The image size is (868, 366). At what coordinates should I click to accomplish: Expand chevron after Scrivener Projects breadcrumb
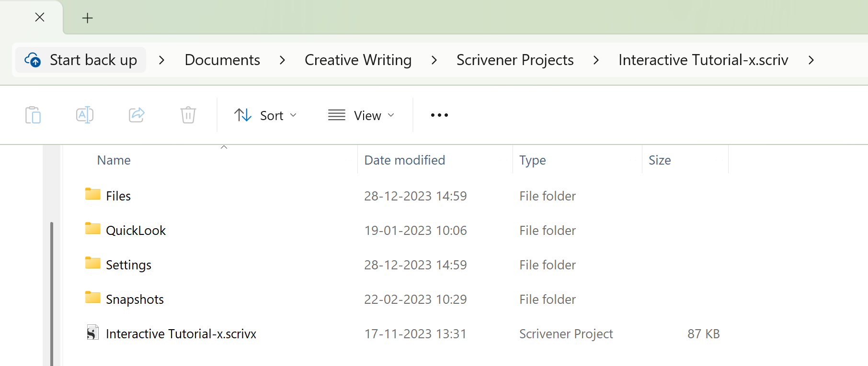pos(596,60)
